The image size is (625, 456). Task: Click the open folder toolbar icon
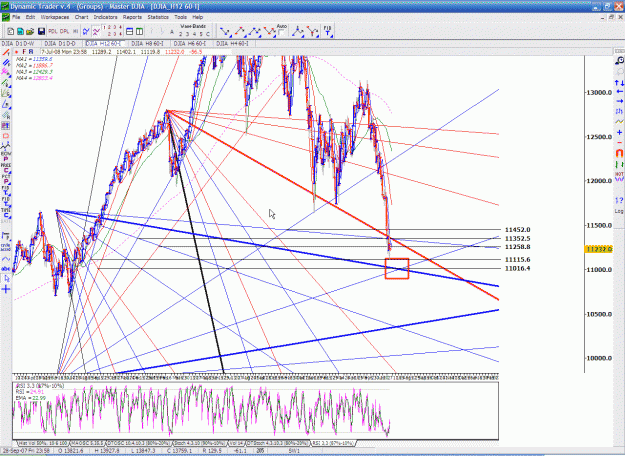click(30, 31)
